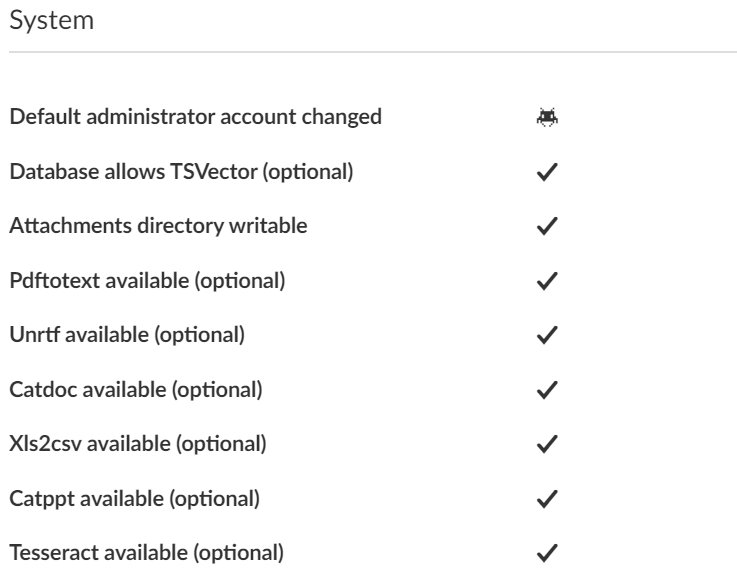This screenshot has width=737, height=586.
Task: Select the 'Xls2csv available (optional)' text
Action: [138, 443]
